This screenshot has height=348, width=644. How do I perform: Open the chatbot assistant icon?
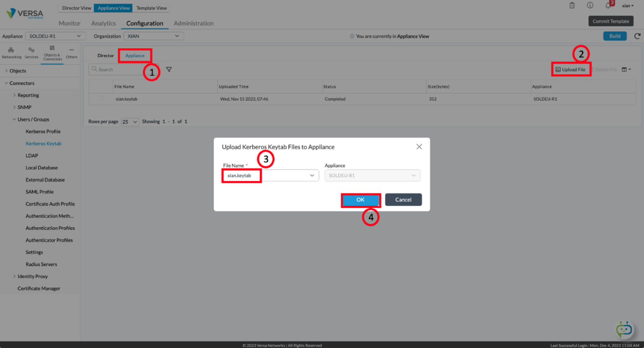click(x=624, y=329)
